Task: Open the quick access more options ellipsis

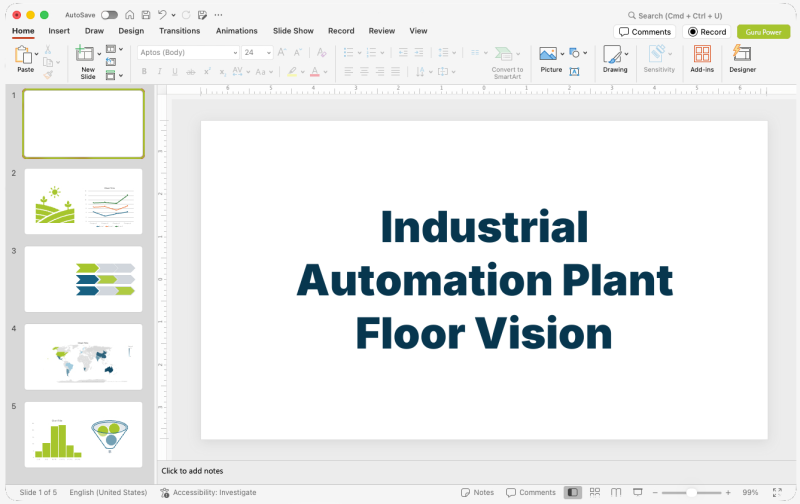Action: 218,15
